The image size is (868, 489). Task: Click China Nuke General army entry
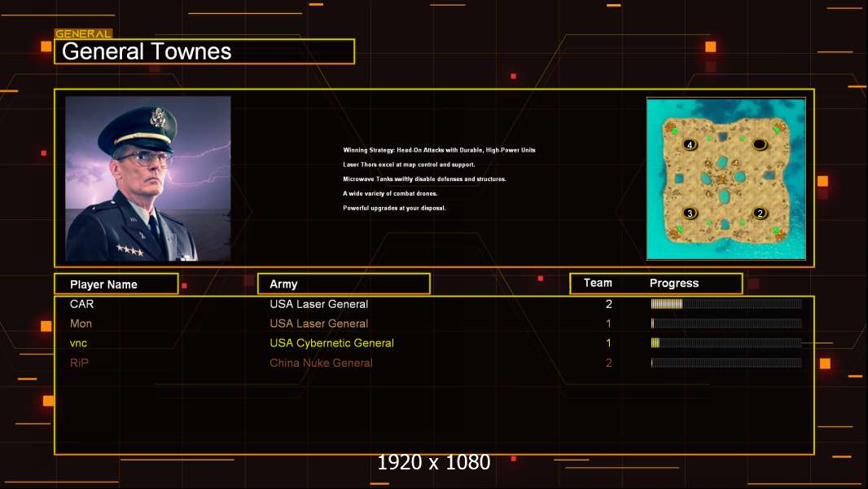[321, 363]
